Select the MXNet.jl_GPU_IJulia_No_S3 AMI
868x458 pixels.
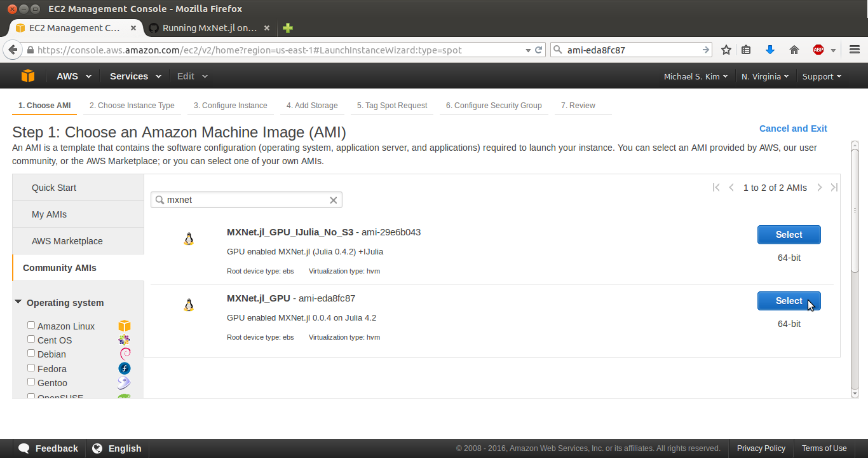click(789, 235)
